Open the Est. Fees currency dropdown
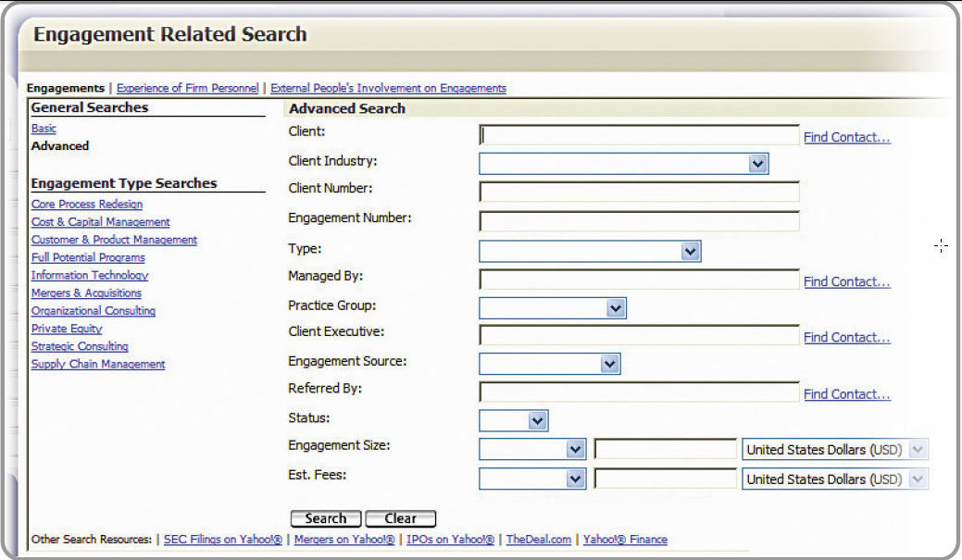The width and height of the screenshot is (962, 560). coord(835,479)
